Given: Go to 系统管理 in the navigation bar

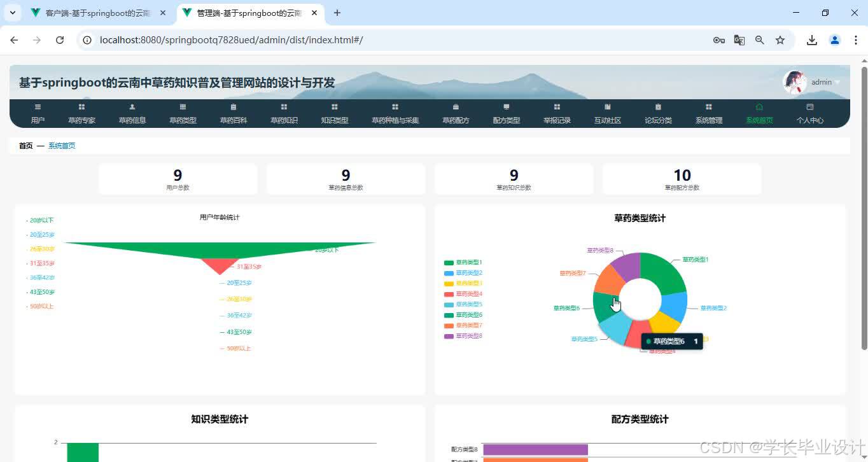Looking at the screenshot, I should 709,114.
